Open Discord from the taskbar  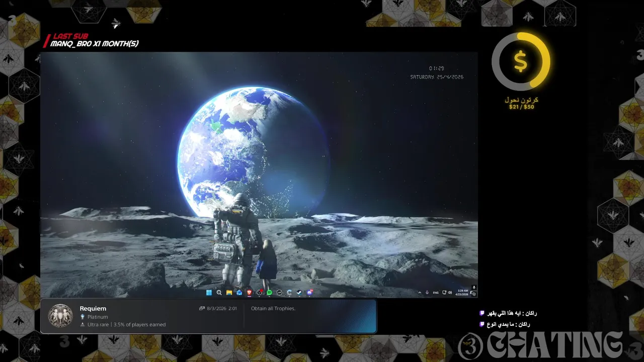coord(310,293)
